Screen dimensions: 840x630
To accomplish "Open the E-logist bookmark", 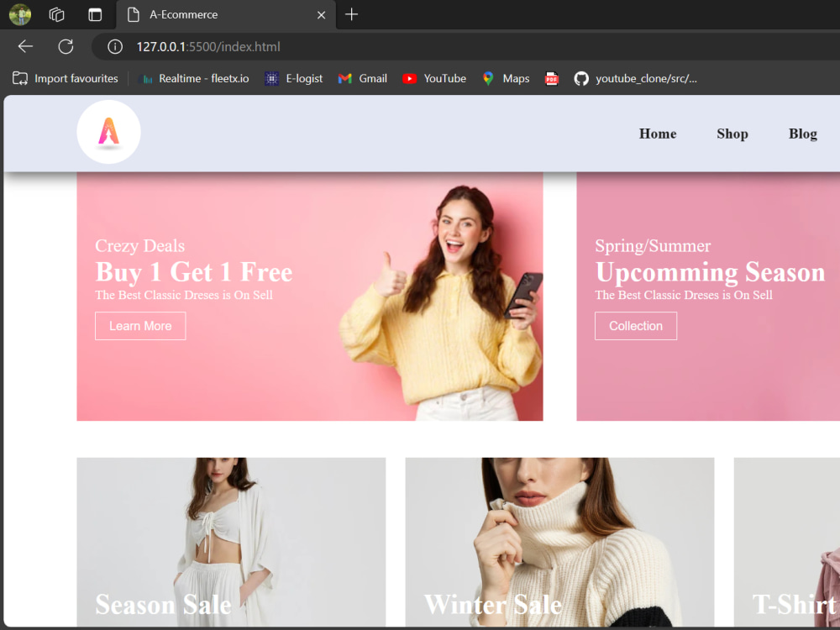I will point(293,78).
